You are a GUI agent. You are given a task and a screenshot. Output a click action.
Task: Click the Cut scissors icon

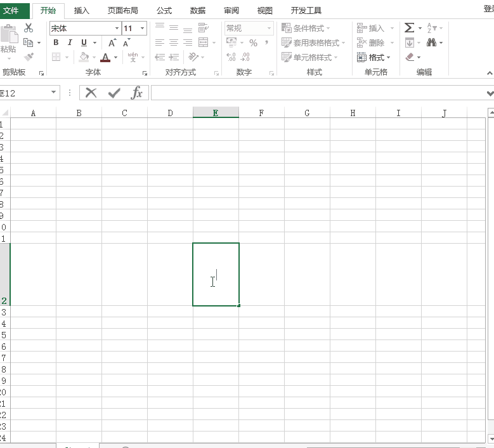29,28
